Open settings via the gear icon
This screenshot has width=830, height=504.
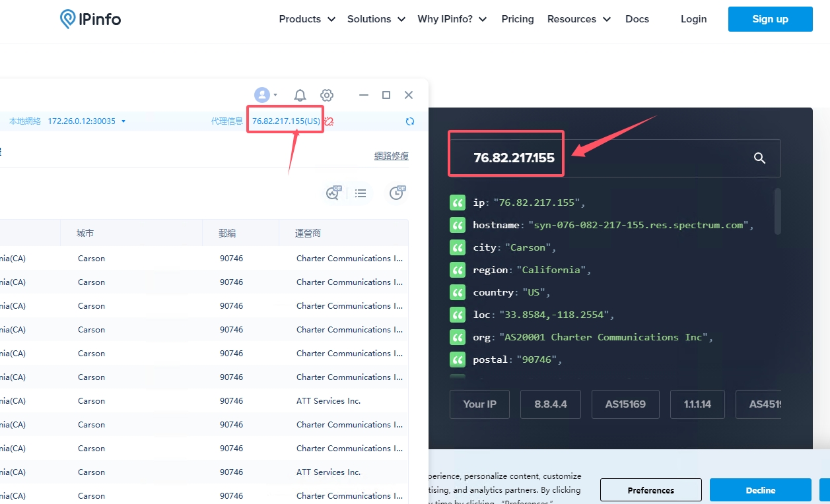point(327,95)
